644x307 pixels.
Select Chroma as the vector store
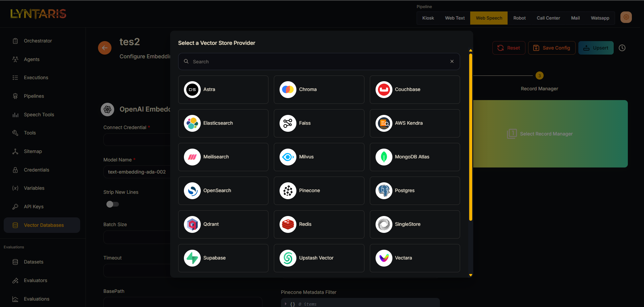tap(319, 90)
